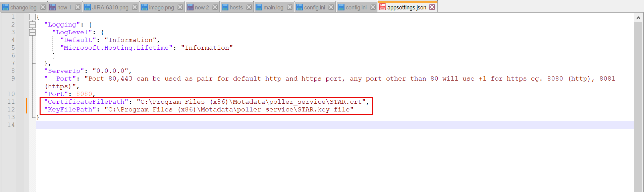This screenshot has width=644, height=192.
Task: Click the red unsaved icon on appsettings.json
Action: pyautogui.click(x=383, y=7)
